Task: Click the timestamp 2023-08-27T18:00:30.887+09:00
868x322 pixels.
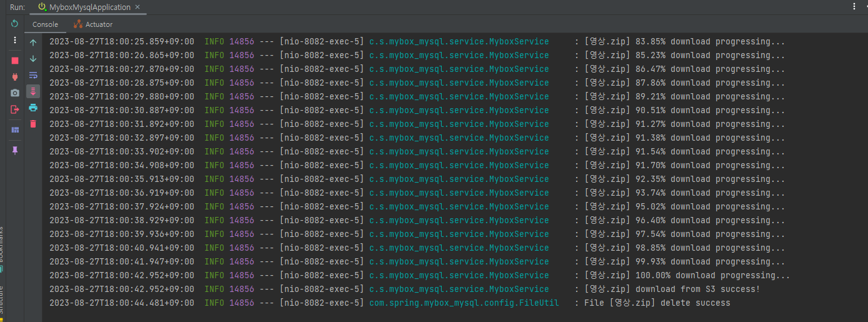Action: (122, 110)
